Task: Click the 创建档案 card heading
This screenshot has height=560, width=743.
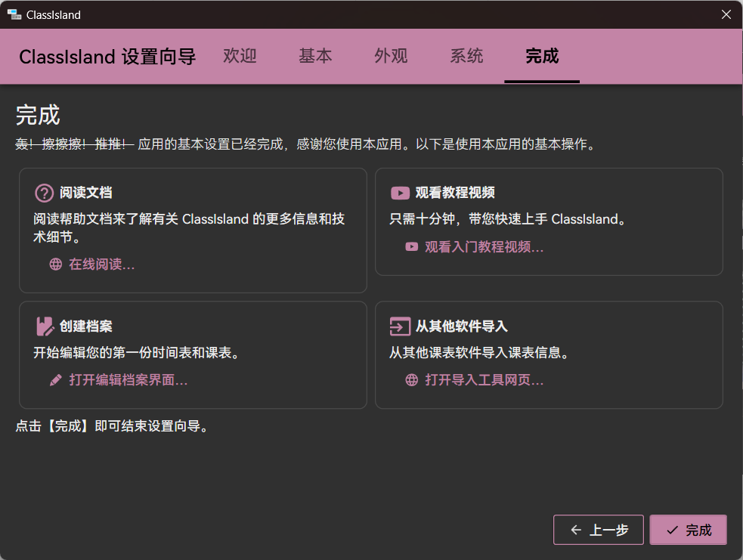Action: tap(85, 326)
